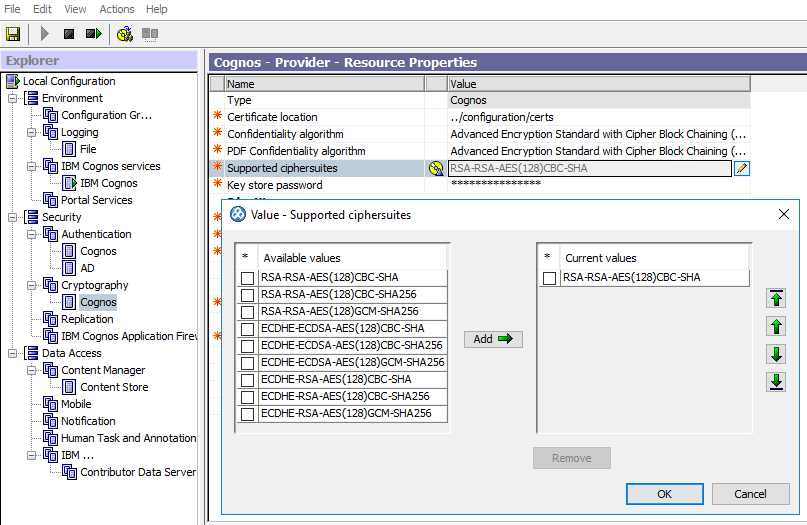This screenshot has height=525, width=807.
Task: Check ECDHE-ECDSA-AES(128)GCM-SHA256 checkbox
Action: 248,363
